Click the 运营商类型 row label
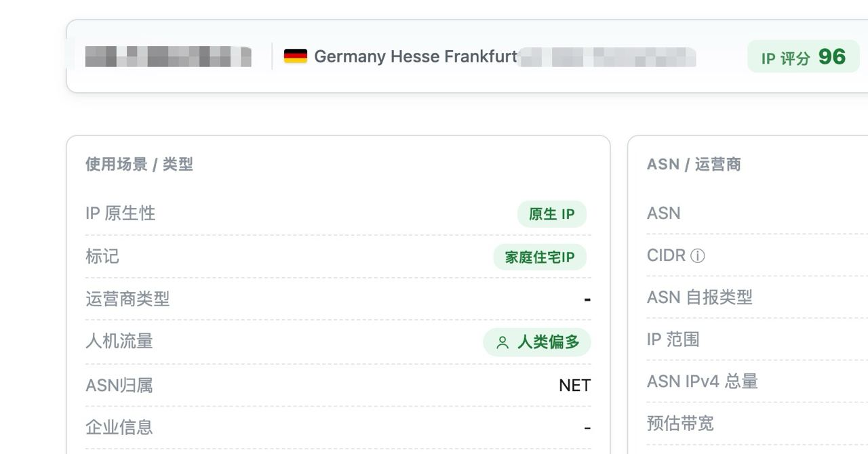 tap(127, 298)
